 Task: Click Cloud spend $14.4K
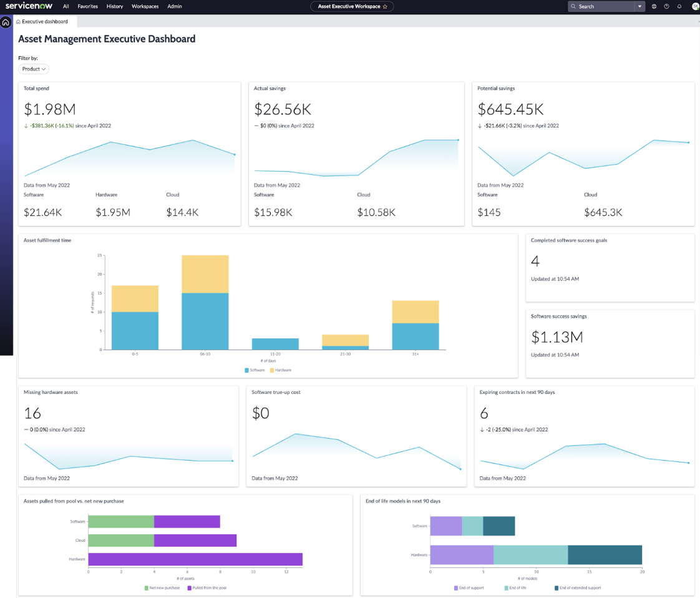point(182,213)
